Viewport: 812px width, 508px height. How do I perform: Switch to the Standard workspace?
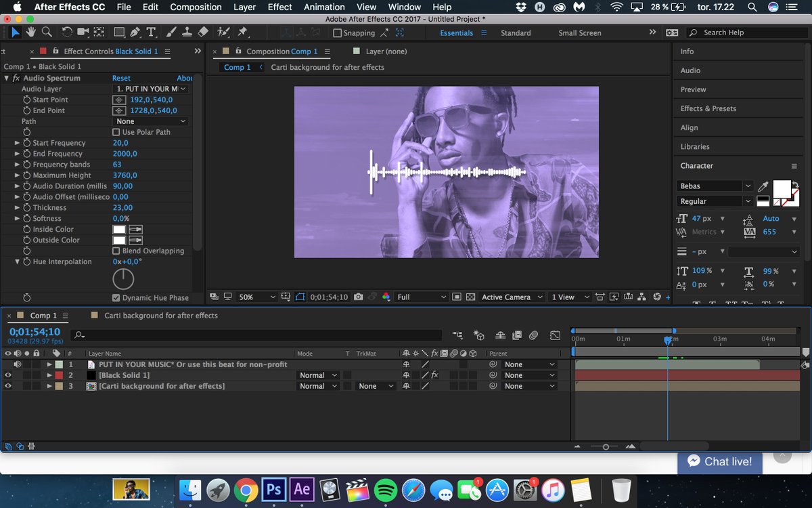click(x=516, y=33)
